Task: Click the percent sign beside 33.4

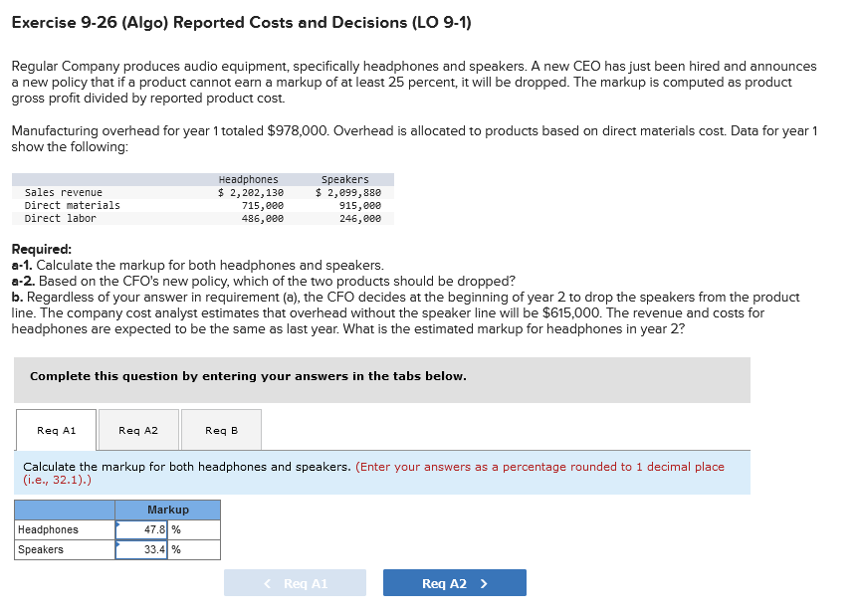Action: (x=176, y=549)
